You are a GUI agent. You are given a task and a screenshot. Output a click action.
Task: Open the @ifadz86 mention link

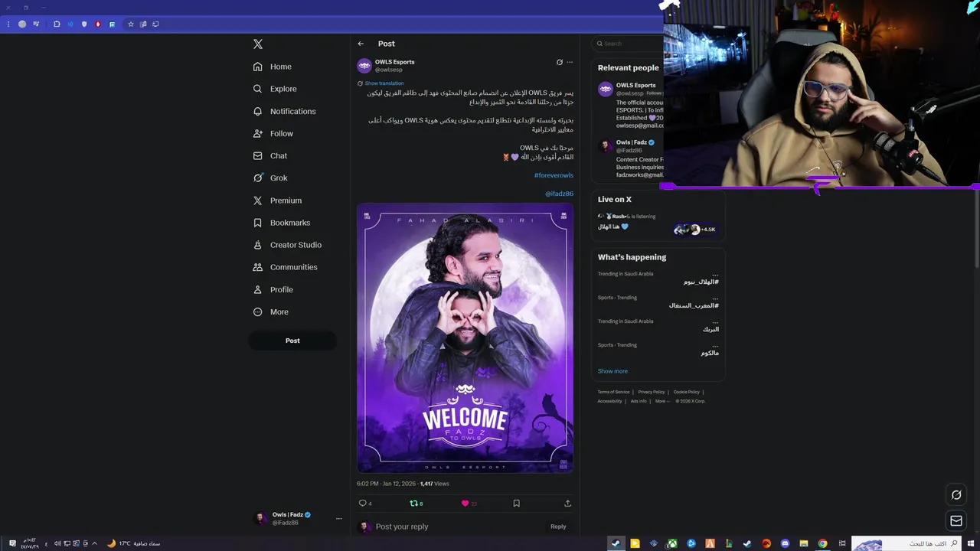(559, 194)
